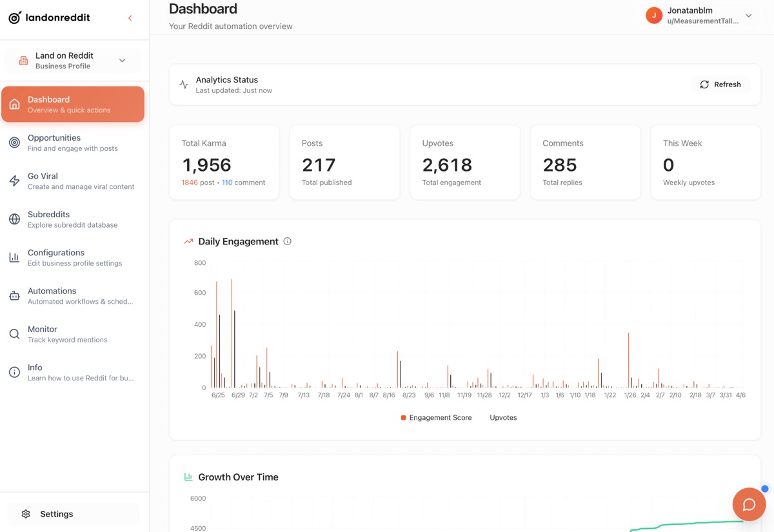The height and width of the screenshot is (532, 774).
Task: Click the Go Viral lightning icon
Action: point(14,181)
